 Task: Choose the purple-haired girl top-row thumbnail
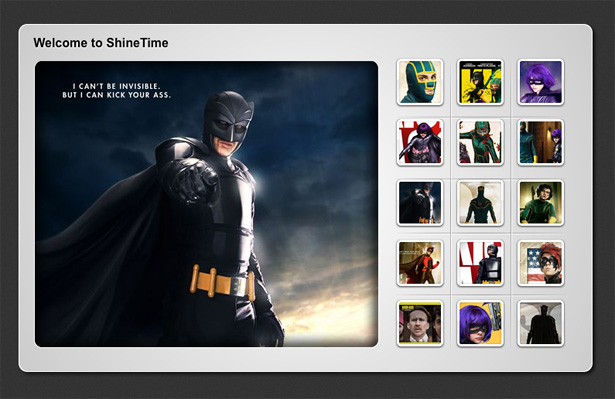tap(540, 82)
